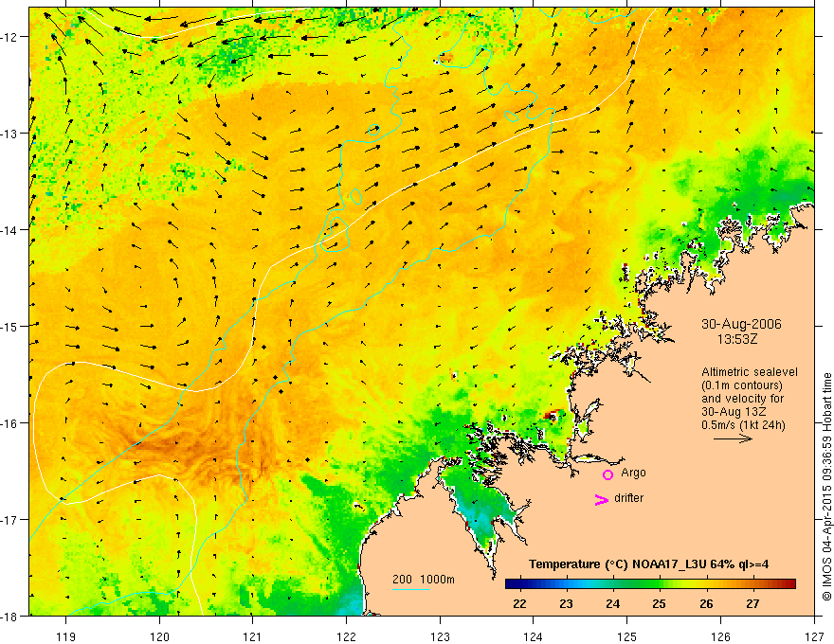Click the latitude axis label '-12'
Viewport: 834px width, 644px height.
coord(10,37)
